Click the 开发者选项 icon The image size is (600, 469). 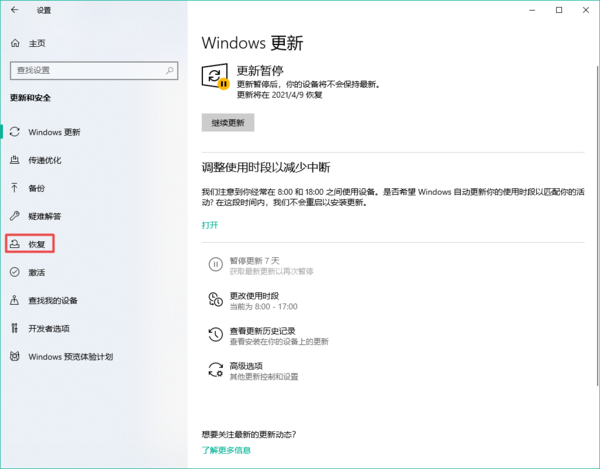pos(15,328)
